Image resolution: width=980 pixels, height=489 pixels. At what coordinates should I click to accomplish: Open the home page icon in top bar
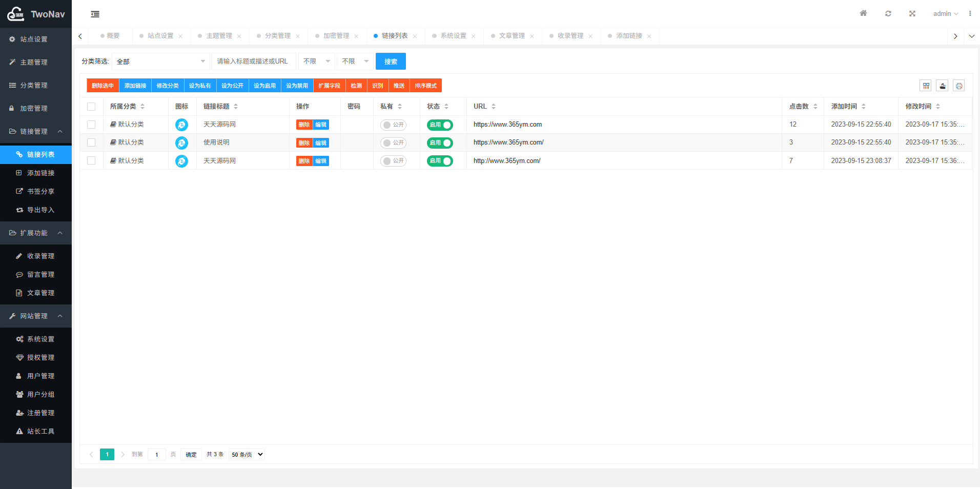point(863,13)
